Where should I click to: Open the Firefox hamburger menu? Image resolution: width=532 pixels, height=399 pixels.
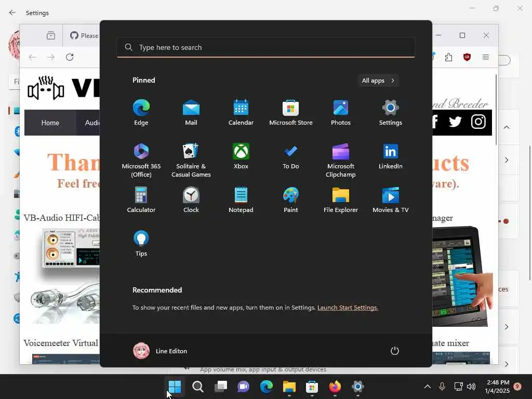tap(486, 57)
